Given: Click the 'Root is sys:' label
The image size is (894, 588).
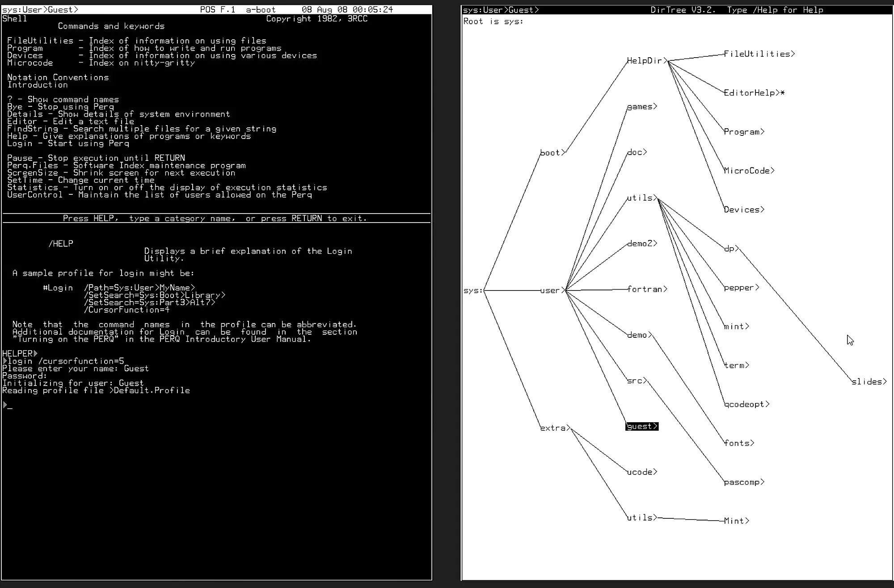Looking at the screenshot, I should pos(493,21).
